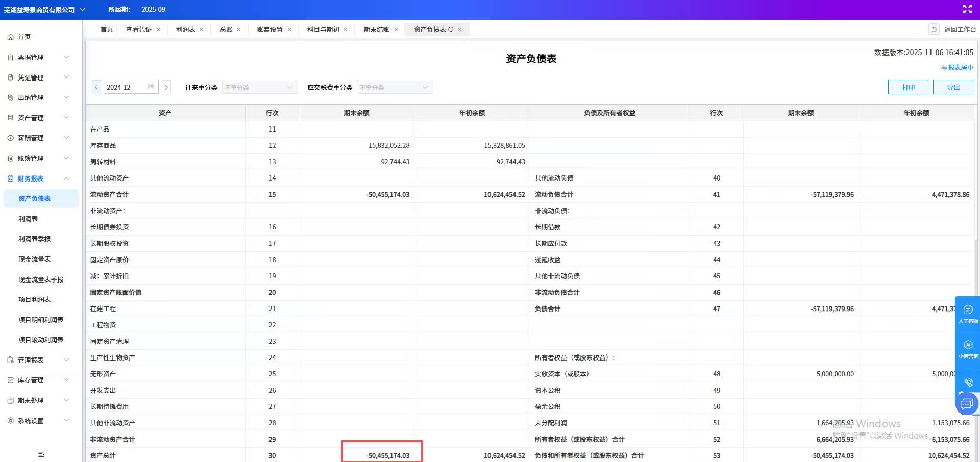The image size is (980, 462).
Task: Close the 利润表 tab
Action: (202, 30)
